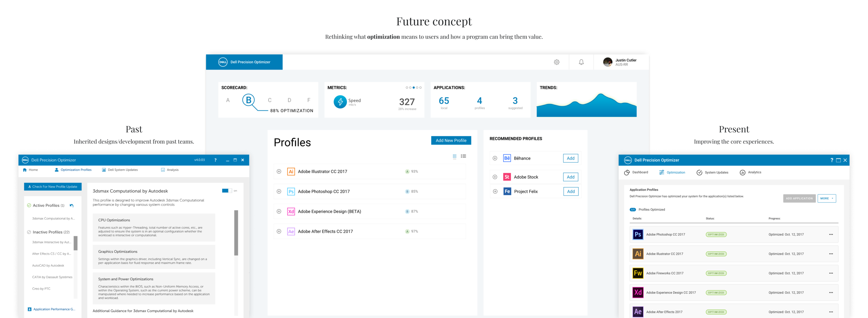The image size is (868, 318).
Task: Click the Illustrator icon in the Present window list
Action: tap(638, 254)
